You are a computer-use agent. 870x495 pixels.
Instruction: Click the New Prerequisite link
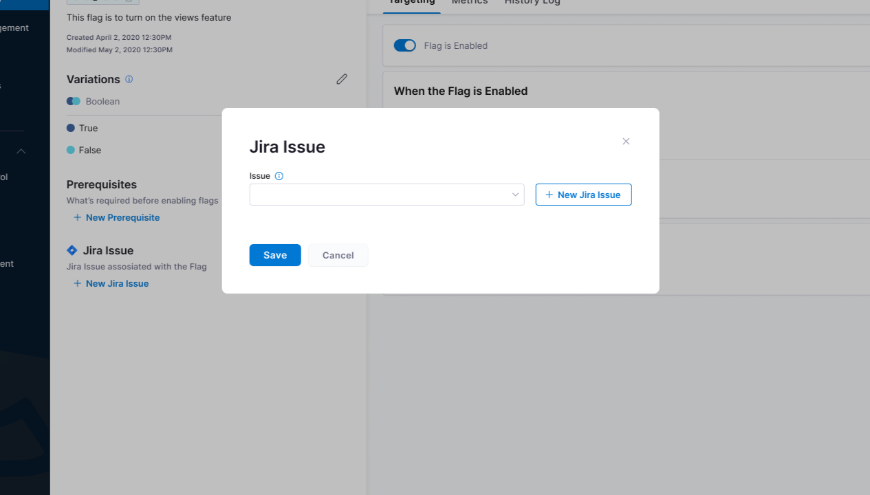[x=116, y=217]
